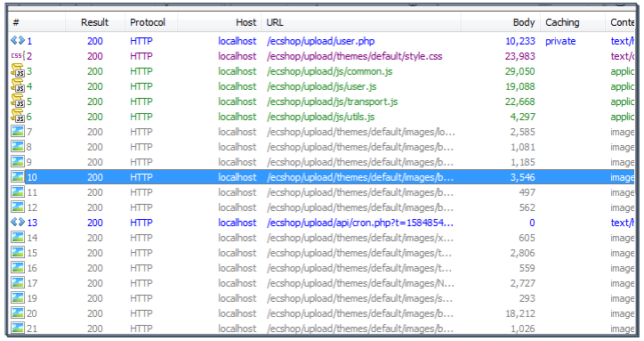Select session number 14

click(x=32, y=238)
